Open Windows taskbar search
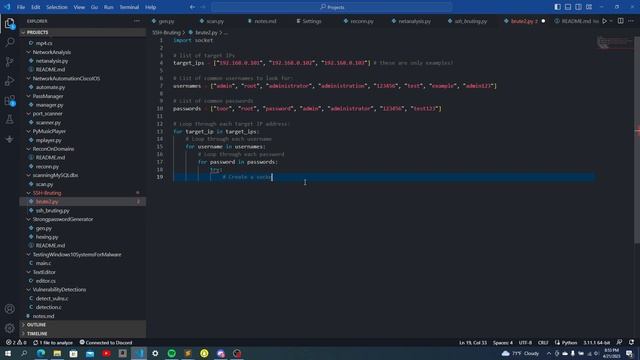 click(24, 353)
